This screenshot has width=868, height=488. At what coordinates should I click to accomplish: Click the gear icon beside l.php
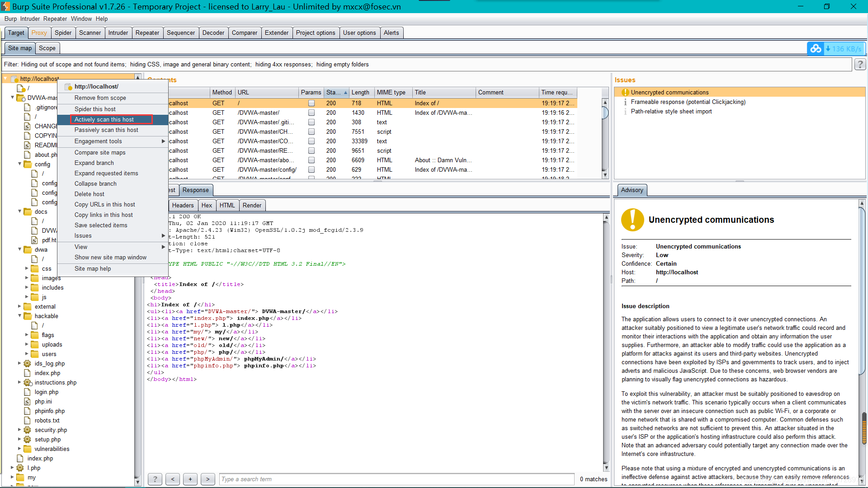coord(20,468)
